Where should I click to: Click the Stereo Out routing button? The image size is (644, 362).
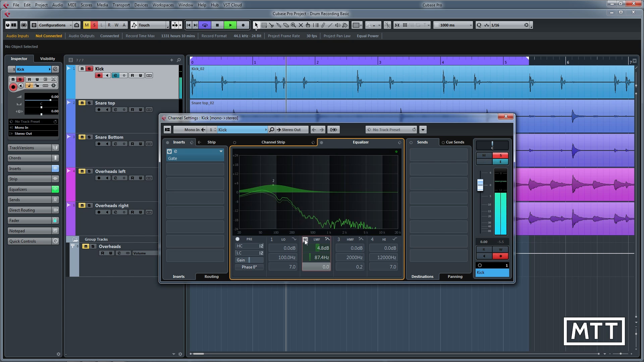(291, 130)
